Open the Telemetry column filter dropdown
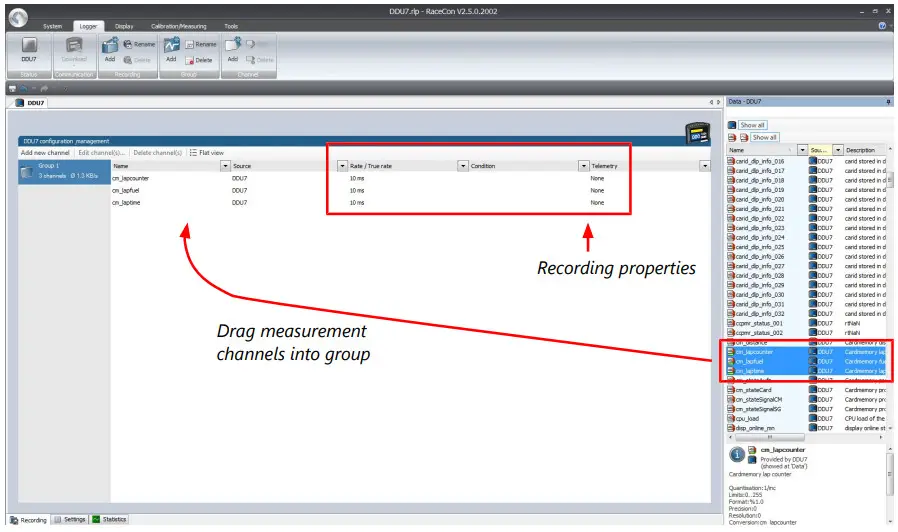Viewport: 898px width, 532px height. pyautogui.click(x=705, y=166)
